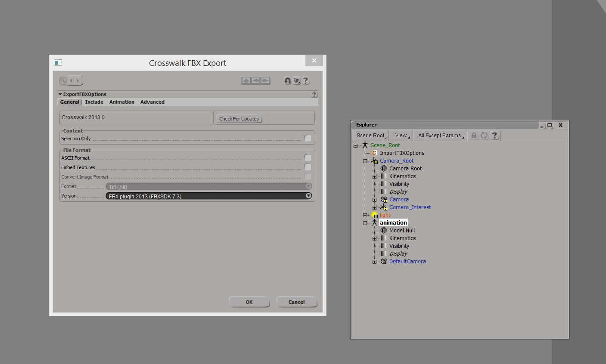Open the Format dropdown showing Tiff (.tiff)
Viewport: 606px width, 364px height.
209,187
